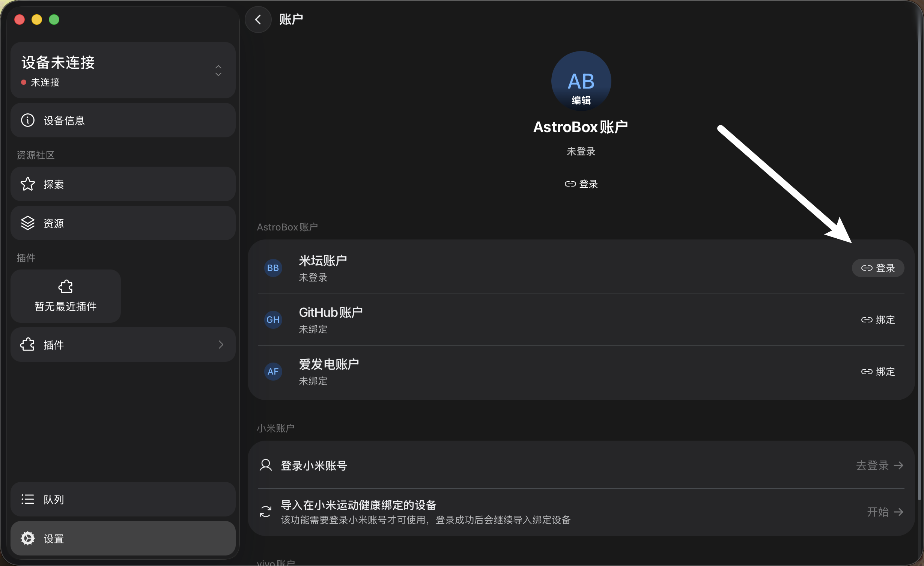Click the AF avatar icon of 爱发电账户

tap(273, 372)
